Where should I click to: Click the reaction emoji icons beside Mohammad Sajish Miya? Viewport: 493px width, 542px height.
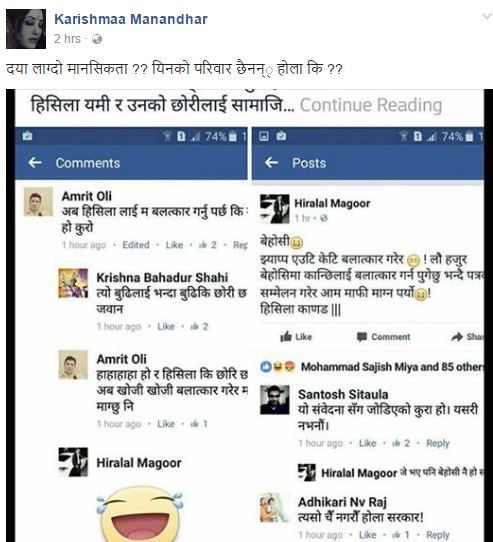[x=277, y=366]
